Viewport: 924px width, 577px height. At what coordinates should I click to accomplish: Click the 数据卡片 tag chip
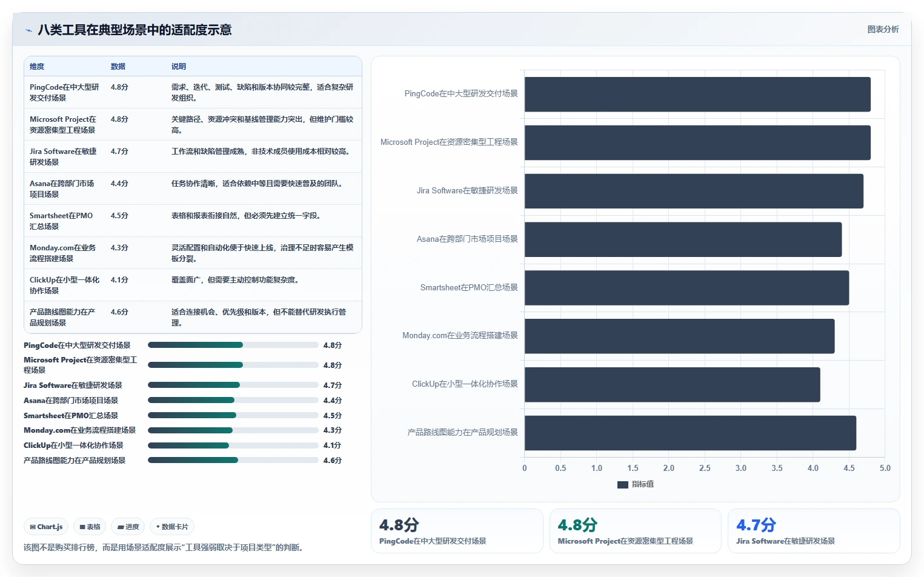pos(172,527)
